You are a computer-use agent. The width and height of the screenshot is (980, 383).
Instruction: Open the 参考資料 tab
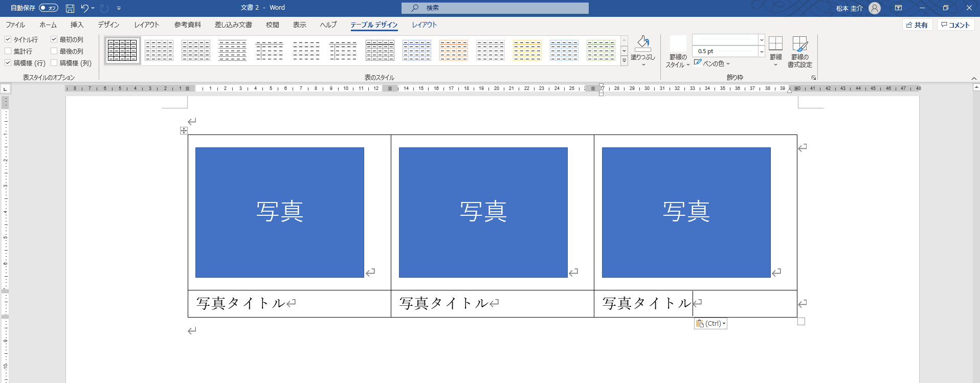coord(187,25)
